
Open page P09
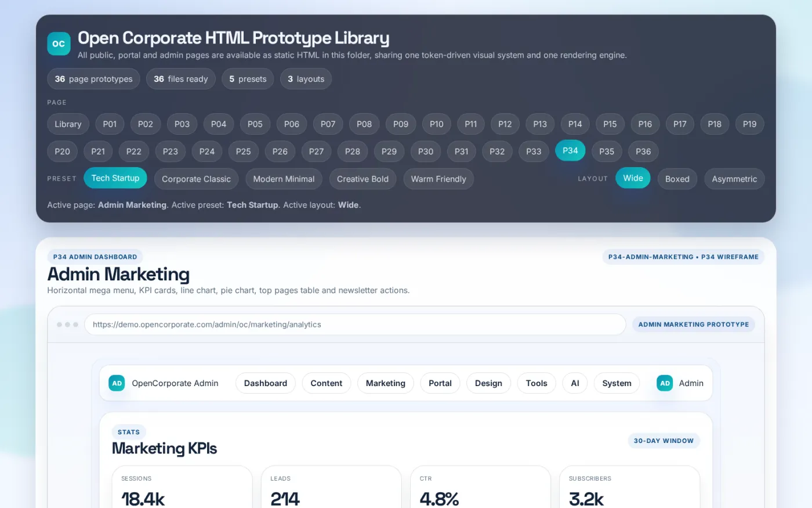click(x=401, y=124)
